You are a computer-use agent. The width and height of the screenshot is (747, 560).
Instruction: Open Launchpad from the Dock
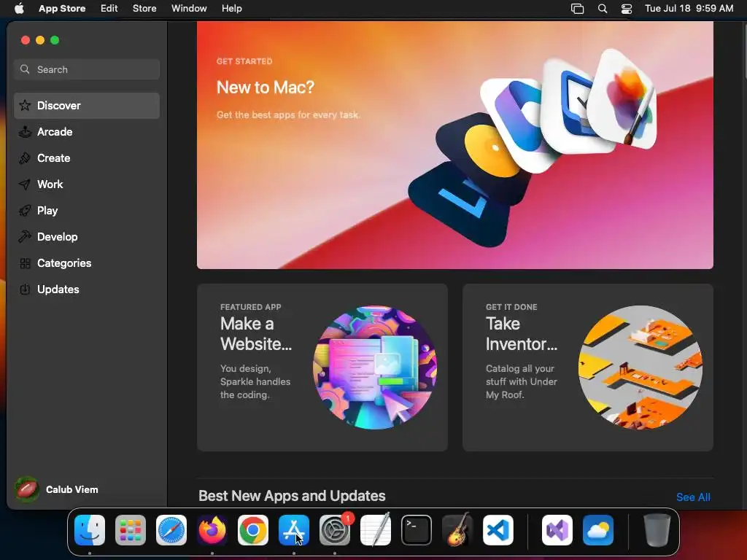[131, 530]
